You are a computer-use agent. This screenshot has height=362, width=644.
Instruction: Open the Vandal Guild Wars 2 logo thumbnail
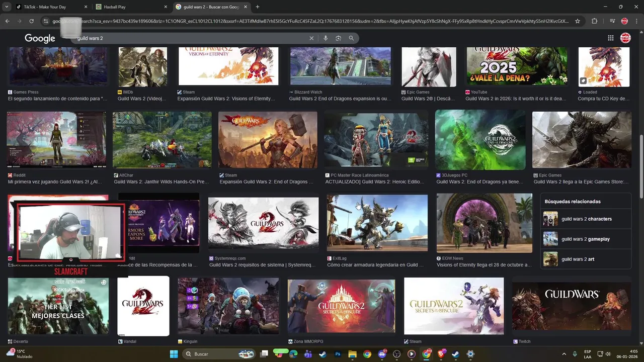(x=143, y=306)
